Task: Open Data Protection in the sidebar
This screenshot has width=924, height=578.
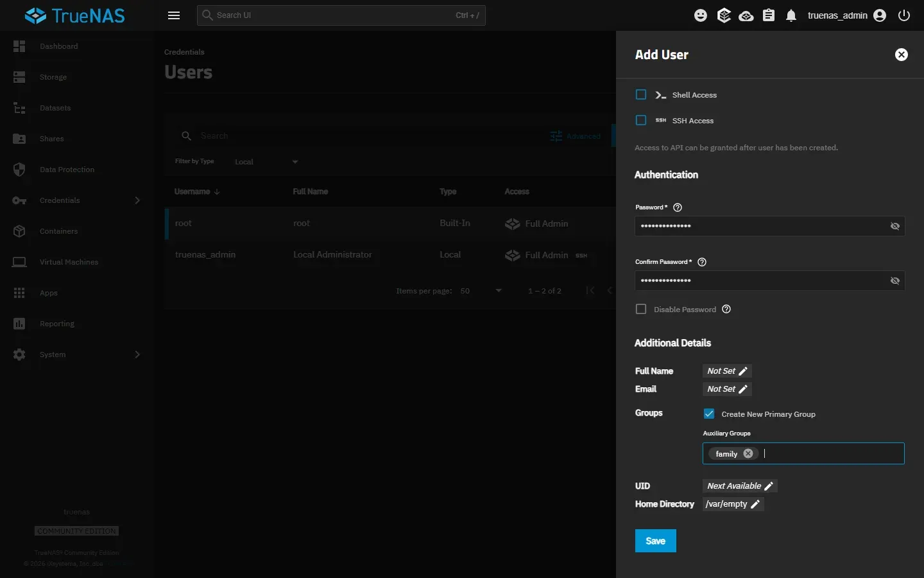Action: 77,170
